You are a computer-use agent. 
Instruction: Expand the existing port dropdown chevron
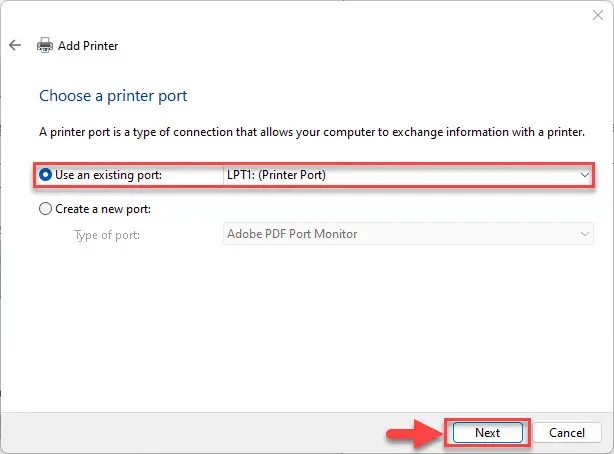(585, 175)
